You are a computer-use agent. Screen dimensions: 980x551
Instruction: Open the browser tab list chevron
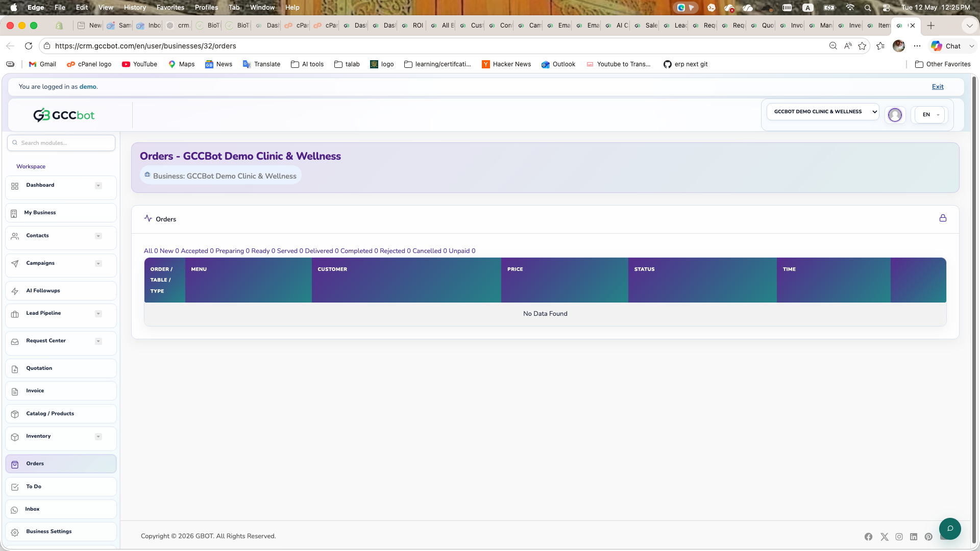(969, 26)
